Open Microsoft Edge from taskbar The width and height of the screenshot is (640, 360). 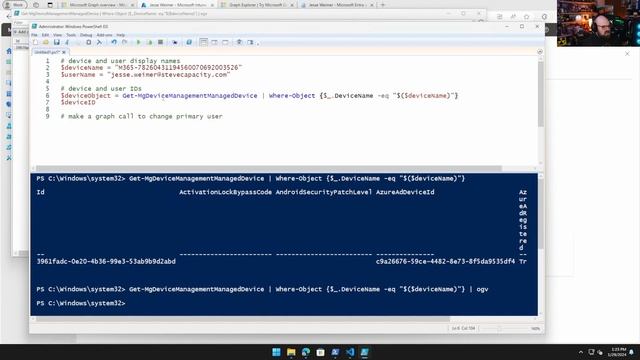point(306,352)
